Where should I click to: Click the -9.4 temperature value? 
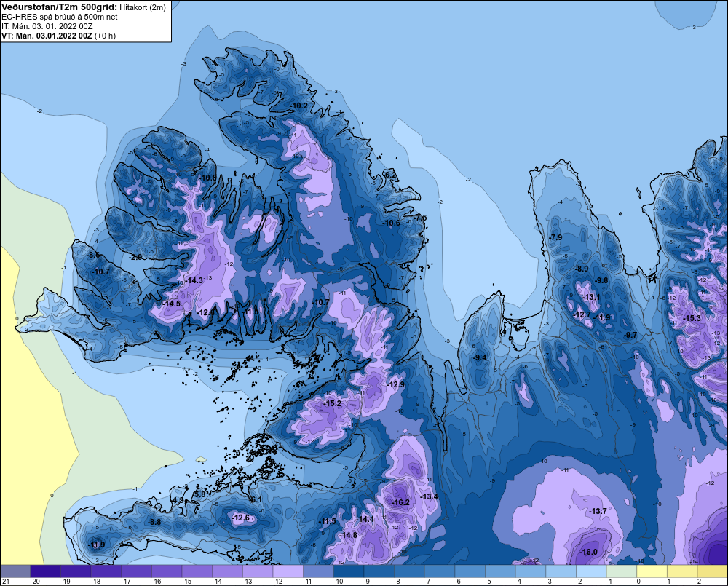pos(480,357)
